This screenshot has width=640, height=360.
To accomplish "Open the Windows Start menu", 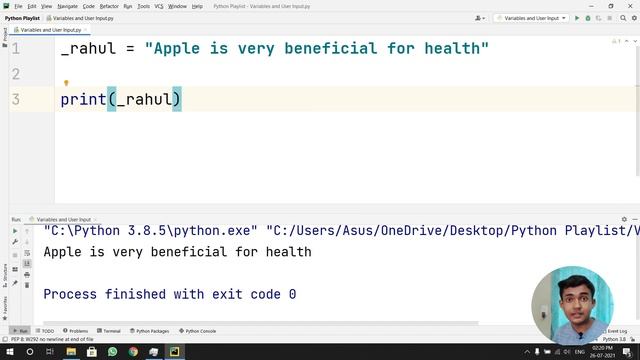I will (10, 351).
